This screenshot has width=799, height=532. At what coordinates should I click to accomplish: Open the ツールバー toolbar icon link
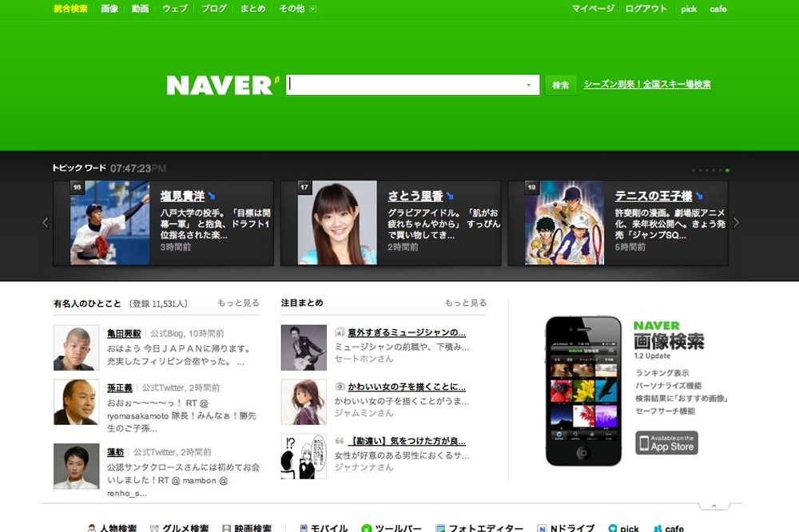click(x=366, y=529)
